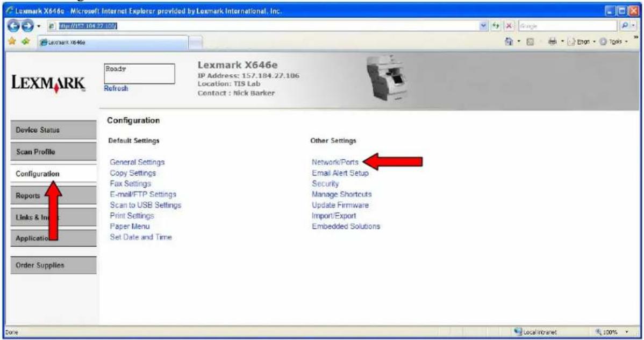Click the Ready status box

click(x=139, y=74)
